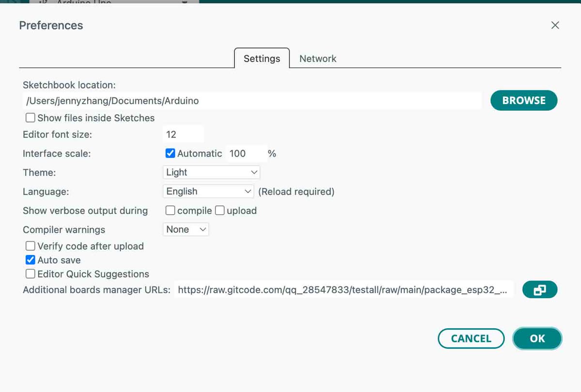Close the Preferences dialog with X
Viewport: 581px width, 392px height.
555,25
